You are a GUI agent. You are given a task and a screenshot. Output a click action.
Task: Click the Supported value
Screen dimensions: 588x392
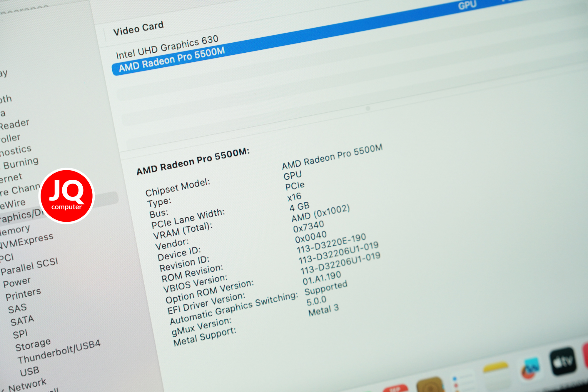point(326,288)
